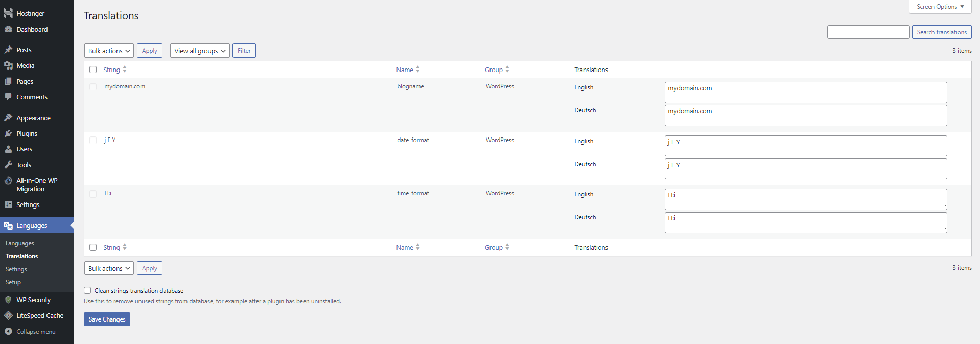The image size is (980, 344).
Task: Click the Appearance paintbrush icon
Action: pyautogui.click(x=8, y=118)
